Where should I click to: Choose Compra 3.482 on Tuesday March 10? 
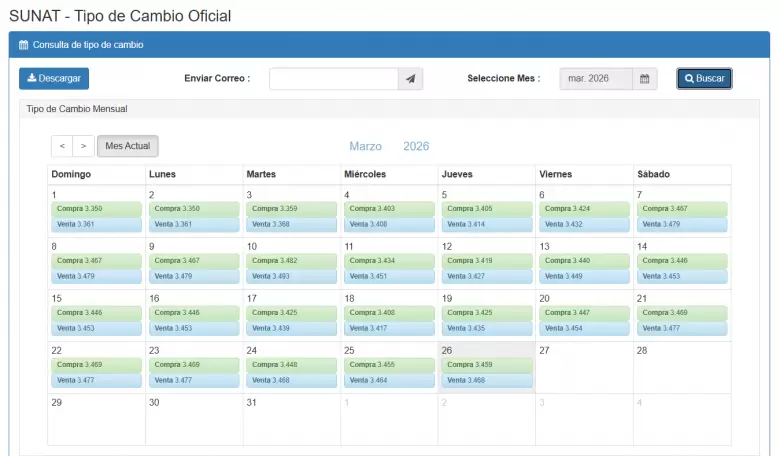click(x=292, y=261)
